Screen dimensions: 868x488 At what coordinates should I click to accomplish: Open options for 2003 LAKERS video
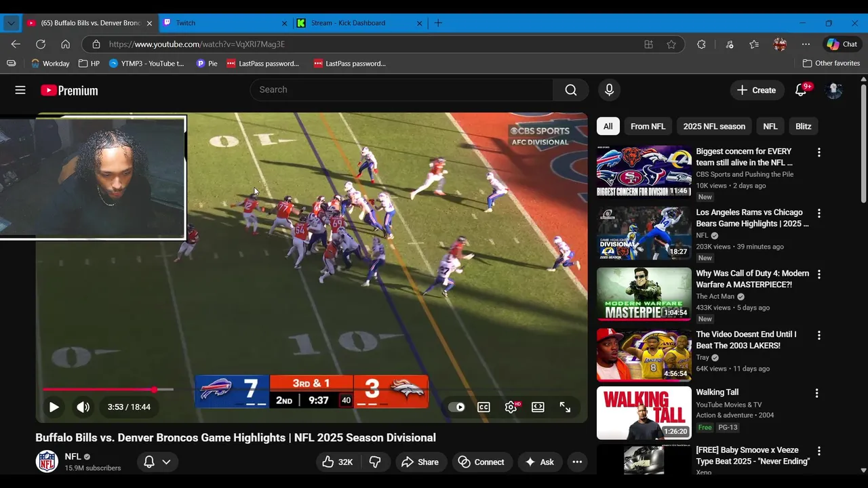coord(818,335)
